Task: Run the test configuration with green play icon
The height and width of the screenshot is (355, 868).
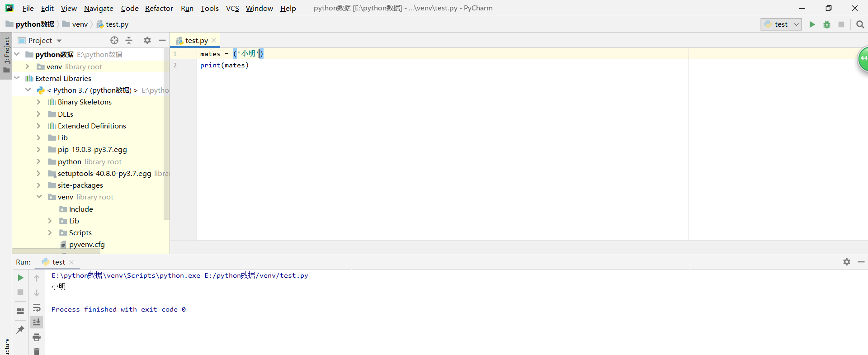Action: (812, 24)
